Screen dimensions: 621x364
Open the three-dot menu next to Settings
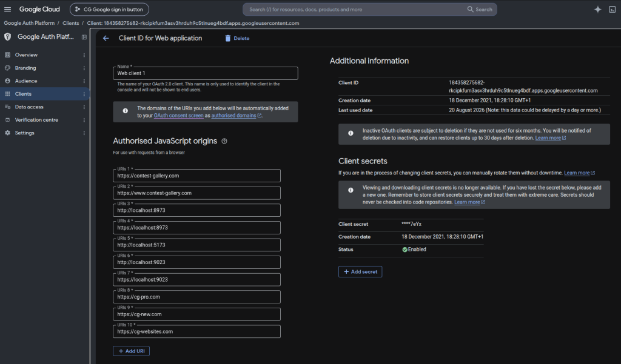click(84, 133)
